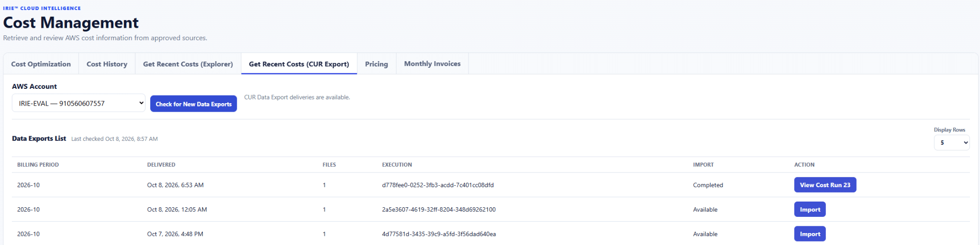The image size is (980, 245).
Task: Click delivered time Oct 8, 2026, 6:53 AM
Action: [175, 185]
